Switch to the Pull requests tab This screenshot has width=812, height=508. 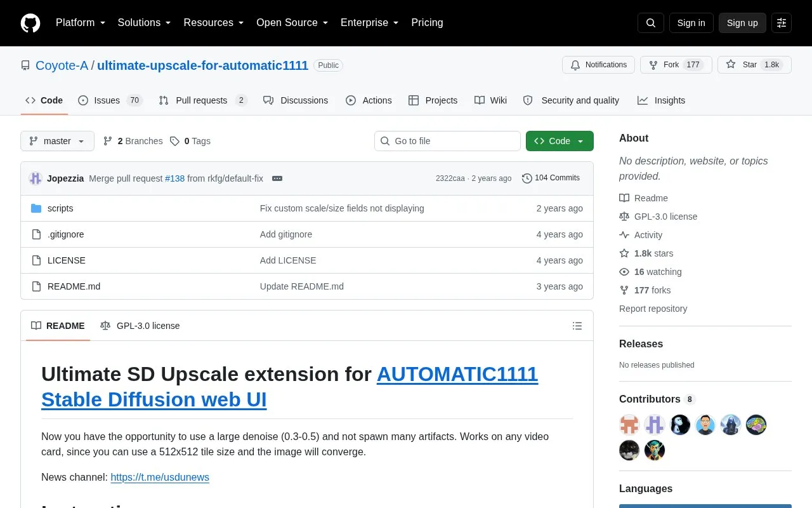coord(203,100)
